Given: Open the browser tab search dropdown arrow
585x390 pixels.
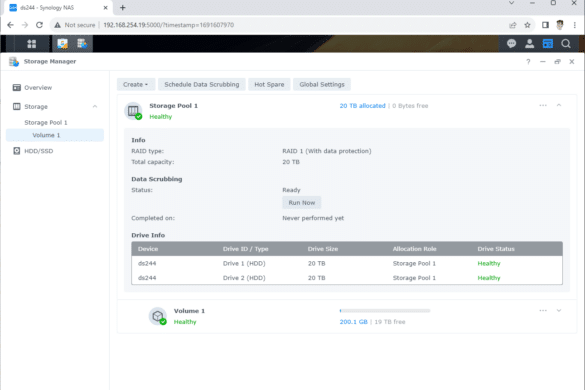Looking at the screenshot, I should pos(512,3).
